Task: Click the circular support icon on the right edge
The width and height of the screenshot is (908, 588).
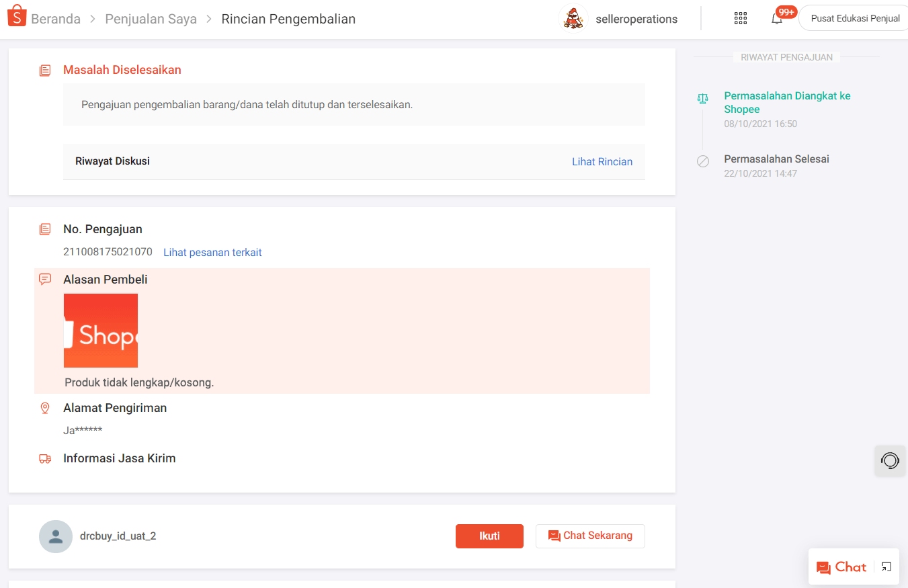Action: click(x=889, y=461)
